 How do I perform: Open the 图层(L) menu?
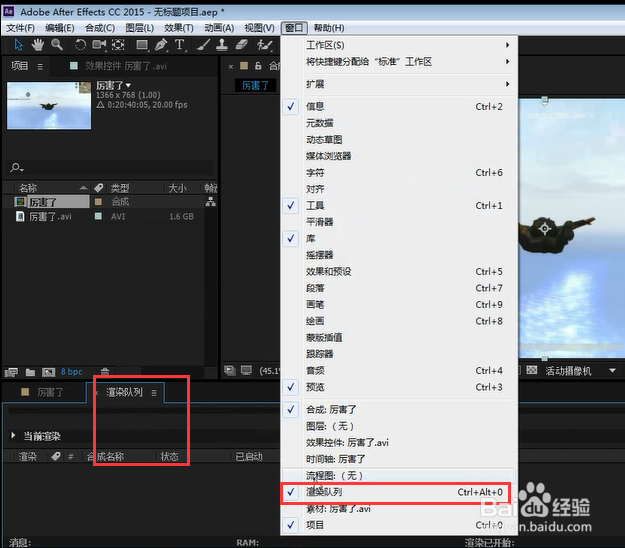pos(140,28)
